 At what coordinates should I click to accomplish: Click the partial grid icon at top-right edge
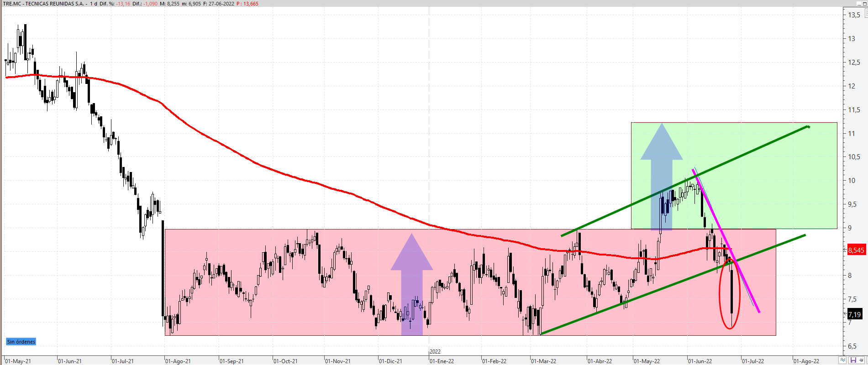866,14
